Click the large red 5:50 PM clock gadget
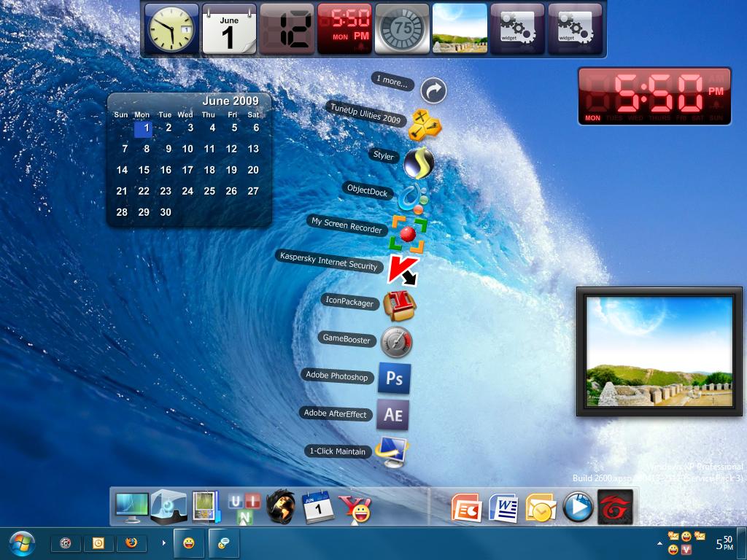Viewport: 747px width, 560px height. click(x=654, y=96)
